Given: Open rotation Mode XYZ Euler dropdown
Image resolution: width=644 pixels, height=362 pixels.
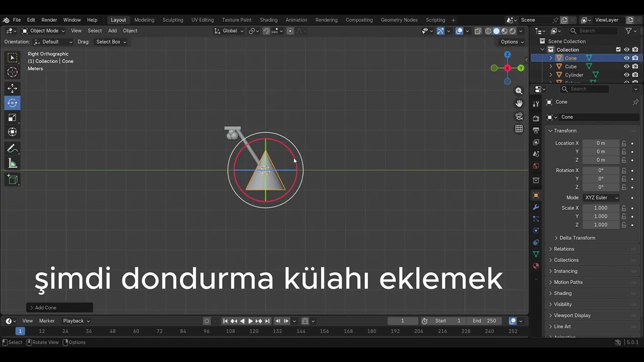Looking at the screenshot, I should [x=602, y=198].
